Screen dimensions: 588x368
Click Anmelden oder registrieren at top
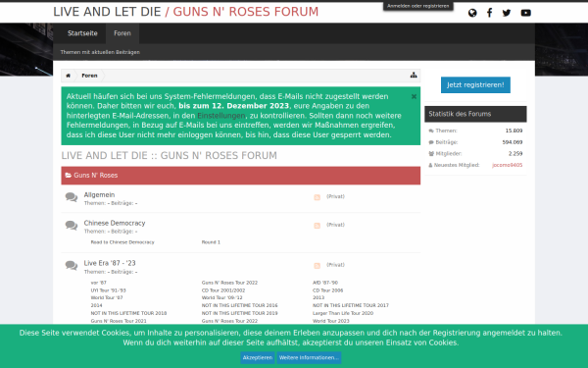[x=418, y=6]
